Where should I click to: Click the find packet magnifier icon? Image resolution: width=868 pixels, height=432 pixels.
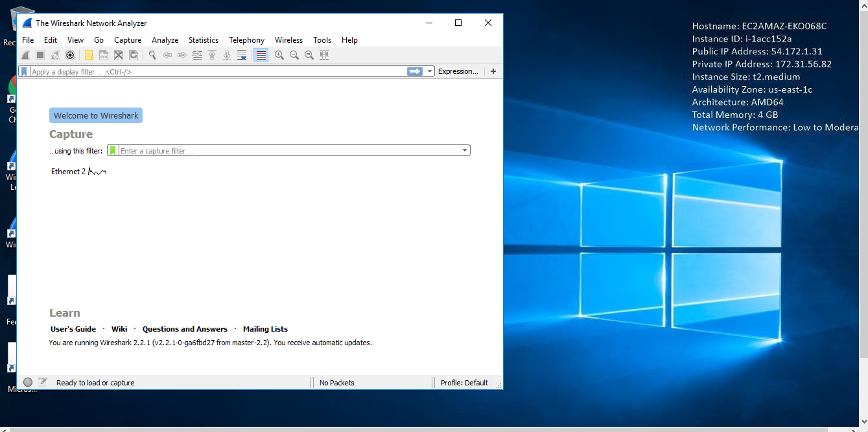click(153, 56)
